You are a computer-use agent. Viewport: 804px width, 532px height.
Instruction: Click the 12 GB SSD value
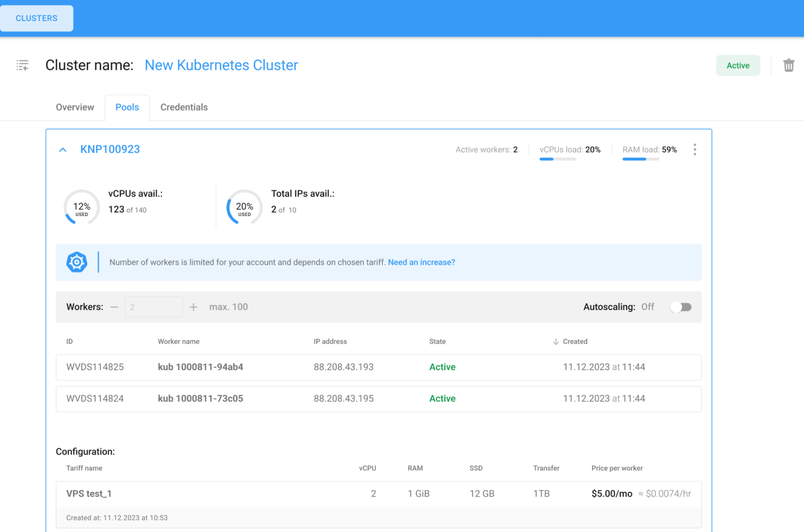click(x=482, y=494)
